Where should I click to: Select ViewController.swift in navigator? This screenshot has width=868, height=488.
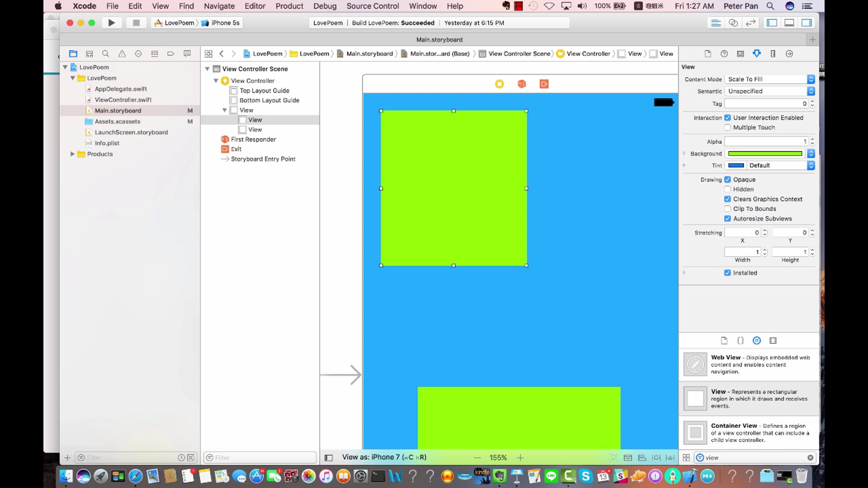(x=123, y=100)
